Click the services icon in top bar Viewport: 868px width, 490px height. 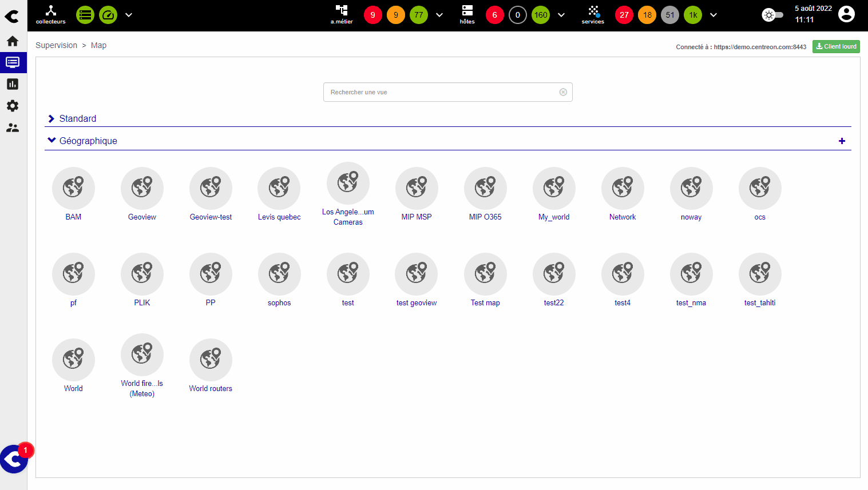coord(593,14)
